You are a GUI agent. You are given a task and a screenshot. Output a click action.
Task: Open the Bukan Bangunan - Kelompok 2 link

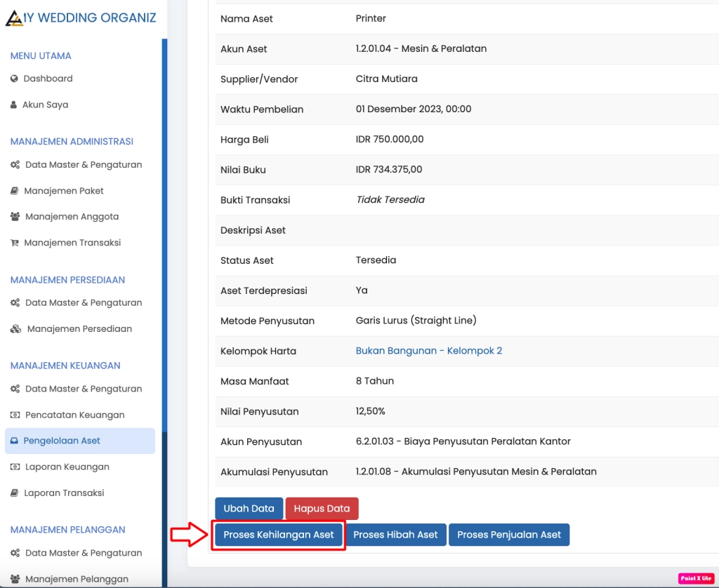(x=429, y=350)
